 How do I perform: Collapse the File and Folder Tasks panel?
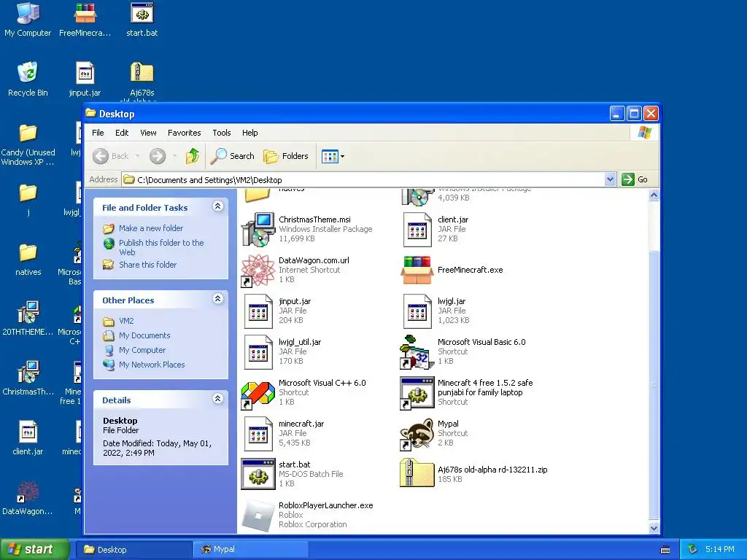(217, 206)
